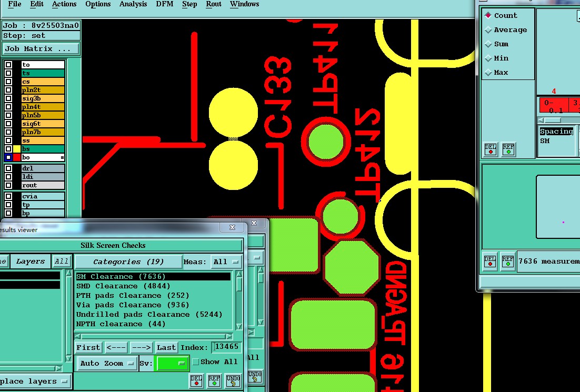Toggle checkbox for layer cs

click(8, 82)
